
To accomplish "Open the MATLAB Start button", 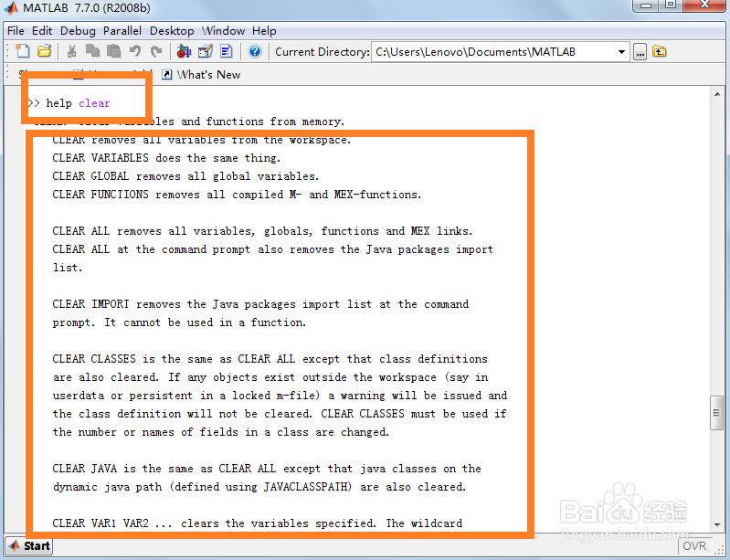I will (29, 545).
